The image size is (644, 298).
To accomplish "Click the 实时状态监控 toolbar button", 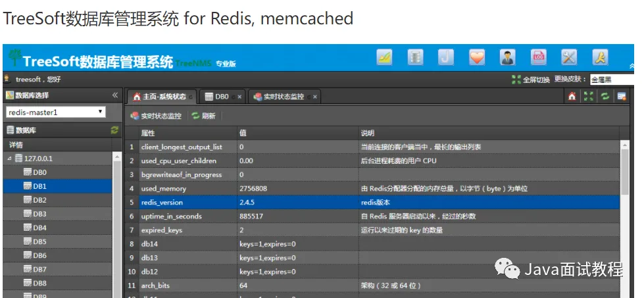I will pyautogui.click(x=156, y=116).
